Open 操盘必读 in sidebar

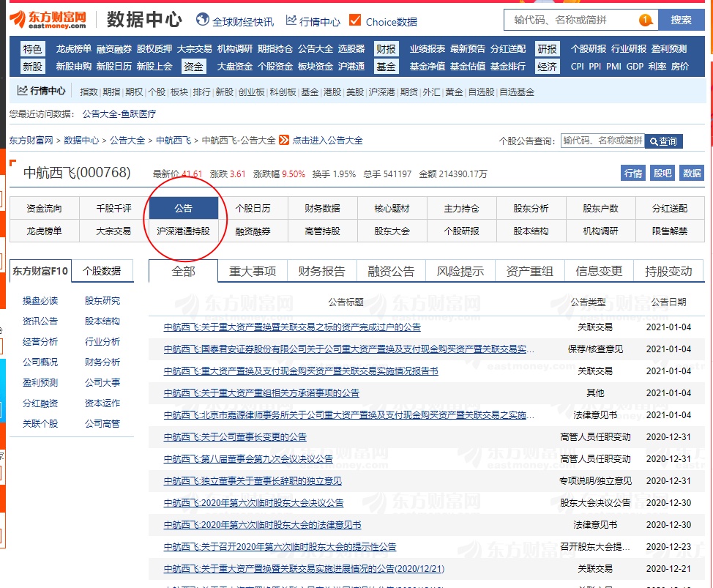click(40, 301)
